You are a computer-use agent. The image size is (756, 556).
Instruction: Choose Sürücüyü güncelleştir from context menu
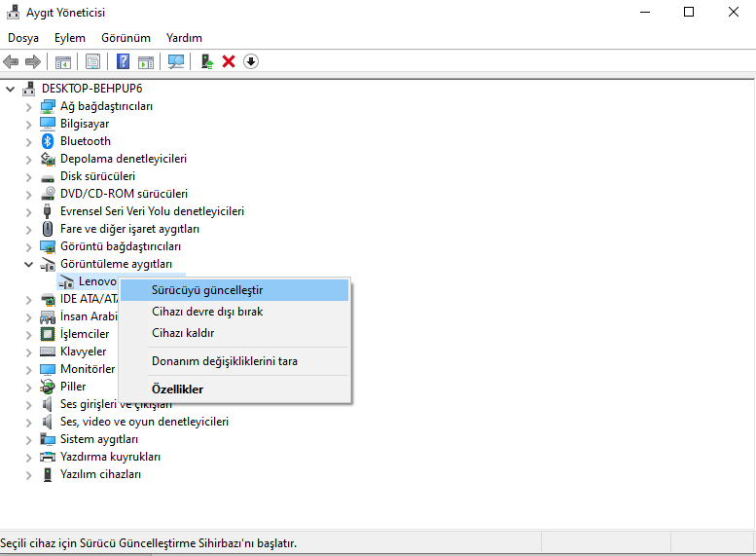tap(207, 290)
